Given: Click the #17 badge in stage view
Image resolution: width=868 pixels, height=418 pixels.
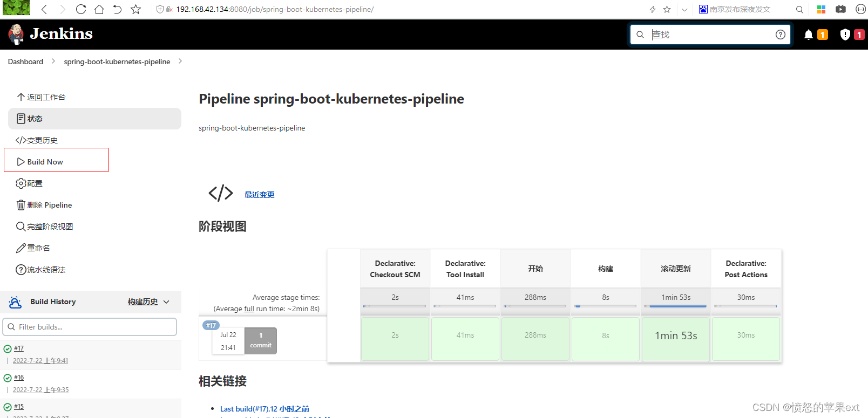Looking at the screenshot, I should pos(211,325).
